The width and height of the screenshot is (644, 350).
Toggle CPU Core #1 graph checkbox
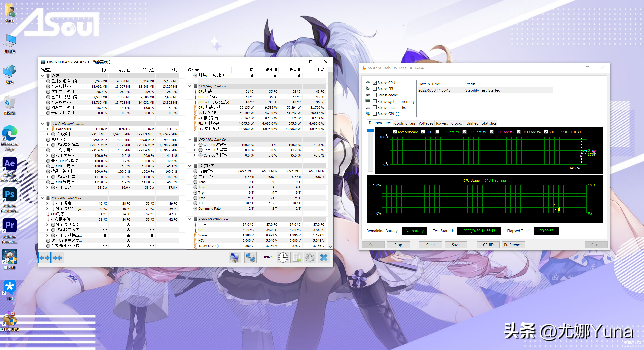coord(437,132)
